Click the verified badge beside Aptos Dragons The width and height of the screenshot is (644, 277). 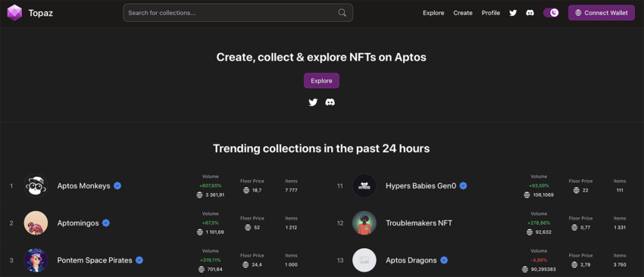(444, 260)
